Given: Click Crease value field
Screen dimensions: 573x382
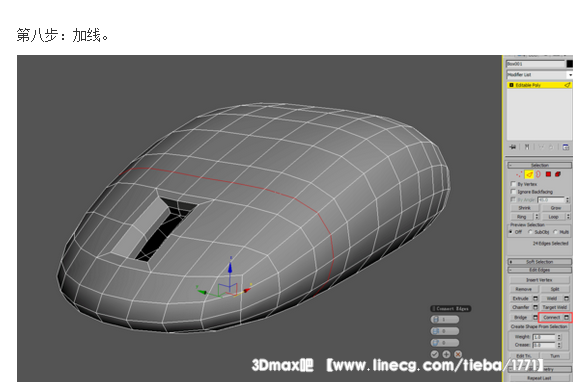Looking at the screenshot, I should coord(544,345).
